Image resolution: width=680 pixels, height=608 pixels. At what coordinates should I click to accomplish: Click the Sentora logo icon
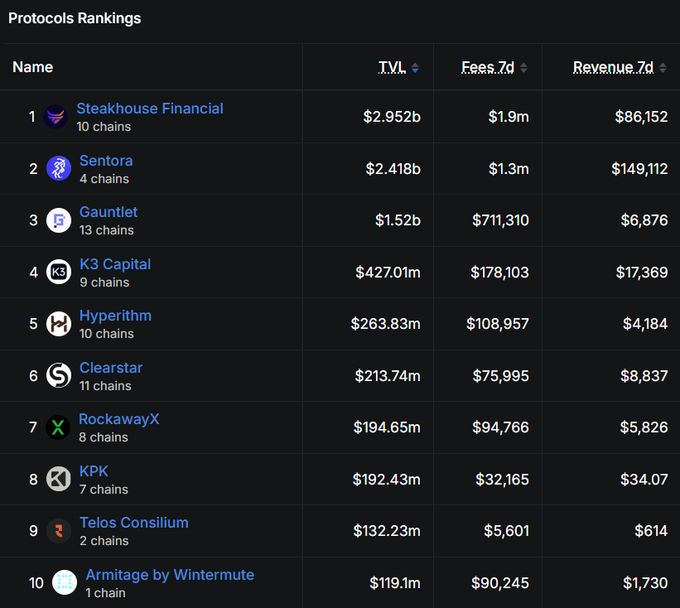pyautogui.click(x=59, y=168)
